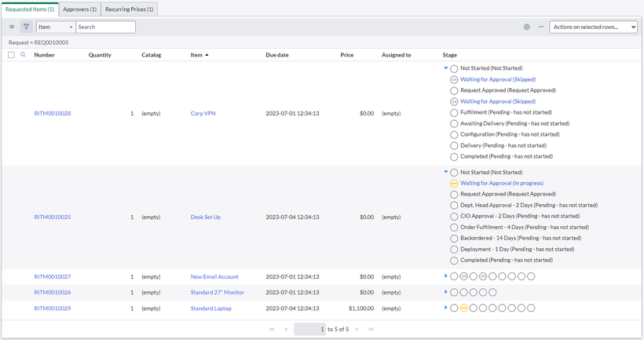Collapse list with the minus icon
Screen dimensions: 644x340
541,27
